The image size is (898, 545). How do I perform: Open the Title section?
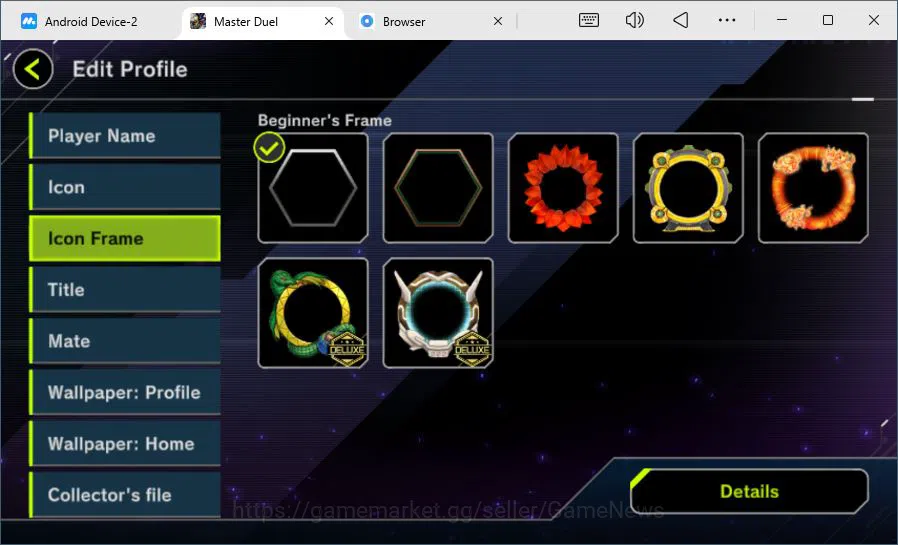point(125,290)
